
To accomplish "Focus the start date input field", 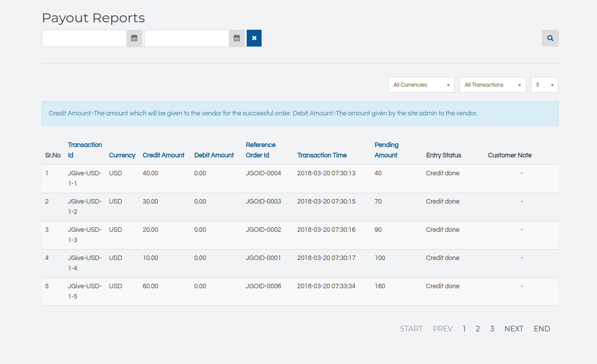I will pos(84,38).
